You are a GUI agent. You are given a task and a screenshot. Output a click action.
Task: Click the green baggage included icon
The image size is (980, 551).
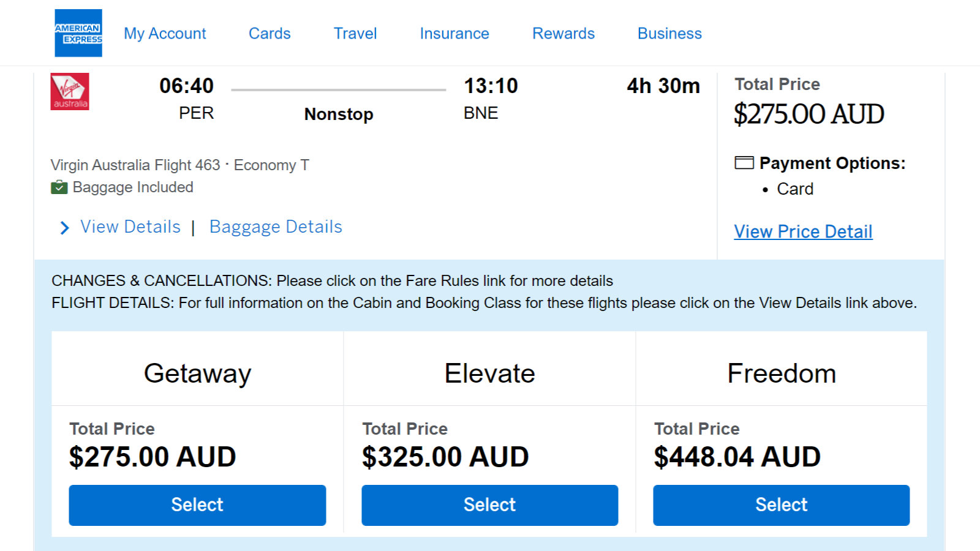pos(59,187)
